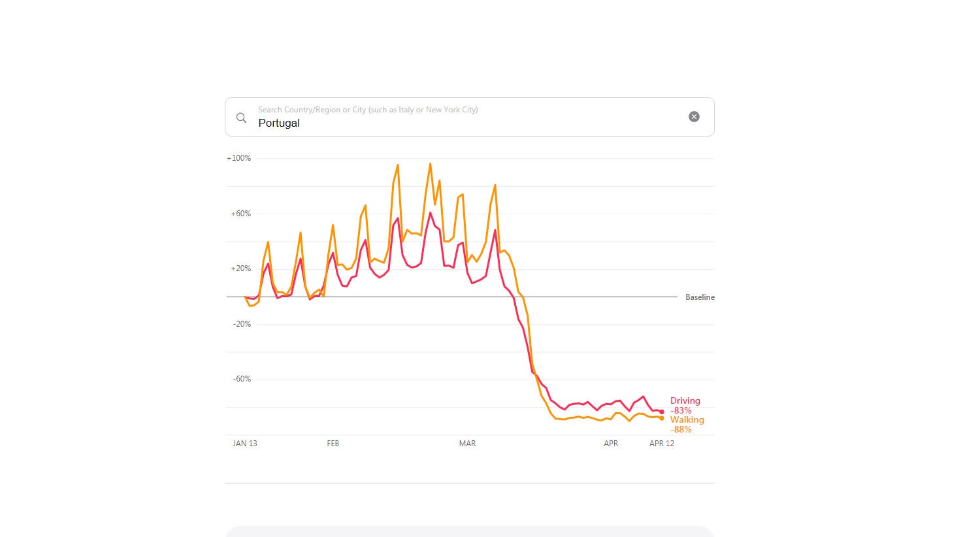Click the MAR date marker
This screenshot has height=537, width=980.
tap(467, 444)
